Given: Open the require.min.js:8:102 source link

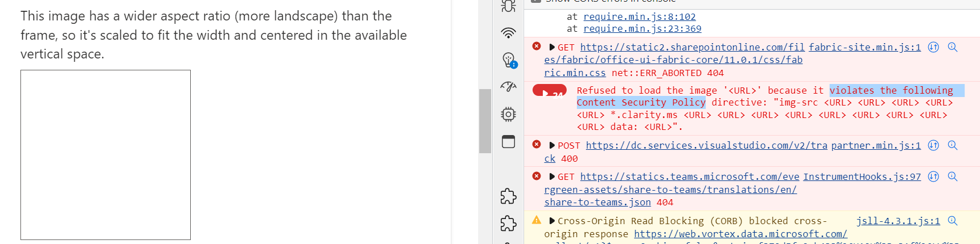Looking at the screenshot, I should (x=639, y=16).
